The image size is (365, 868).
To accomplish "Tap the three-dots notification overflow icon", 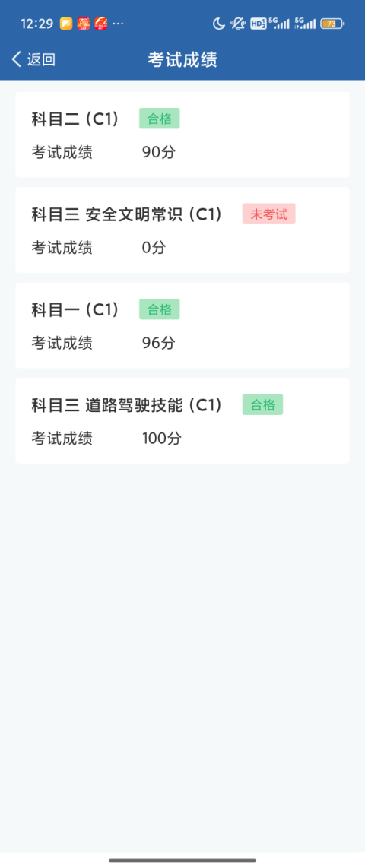I will pyautogui.click(x=118, y=24).
